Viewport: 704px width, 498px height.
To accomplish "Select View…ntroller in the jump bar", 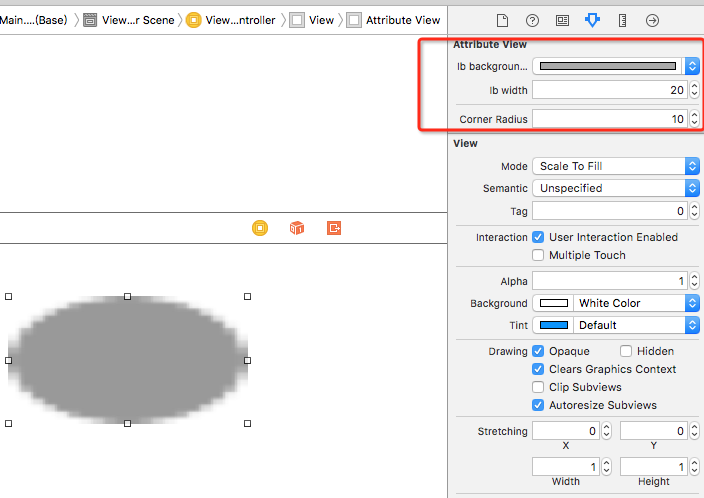I will [x=240, y=20].
